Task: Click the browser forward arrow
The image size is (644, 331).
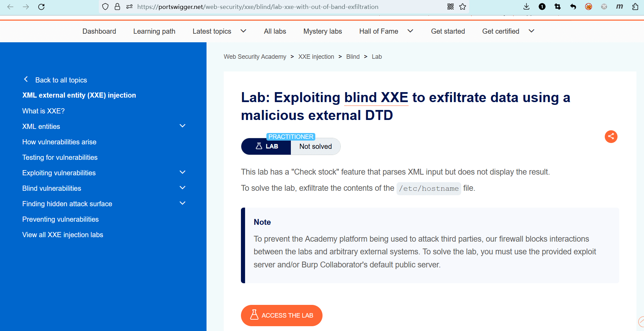Action: pyautogui.click(x=26, y=7)
